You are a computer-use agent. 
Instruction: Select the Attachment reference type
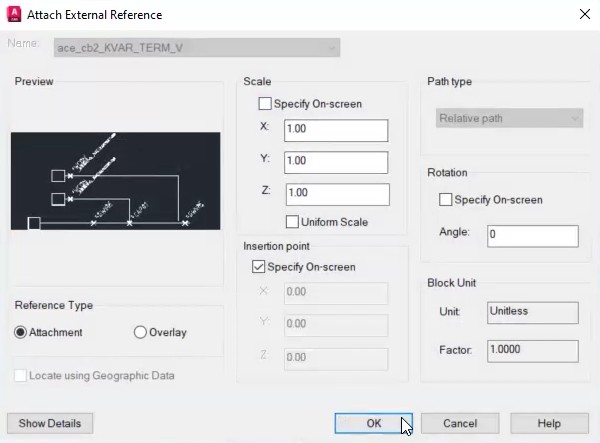[x=21, y=332]
